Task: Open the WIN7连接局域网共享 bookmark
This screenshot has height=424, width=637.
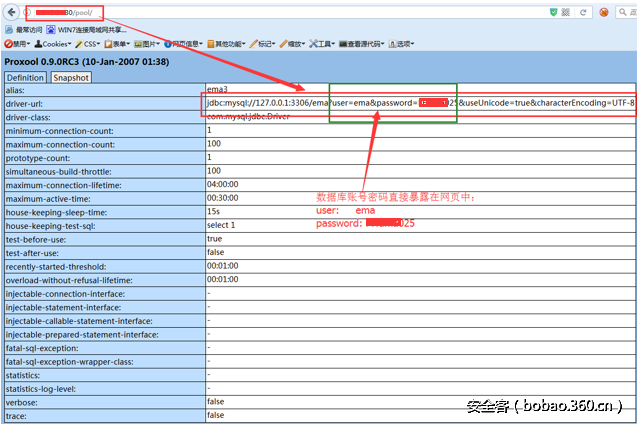Action: (x=86, y=29)
